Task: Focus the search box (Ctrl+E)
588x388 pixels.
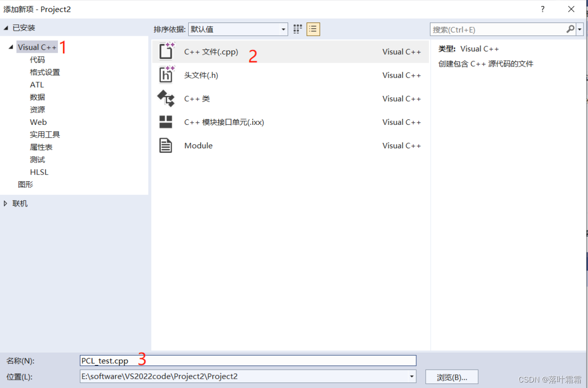Action: point(498,29)
